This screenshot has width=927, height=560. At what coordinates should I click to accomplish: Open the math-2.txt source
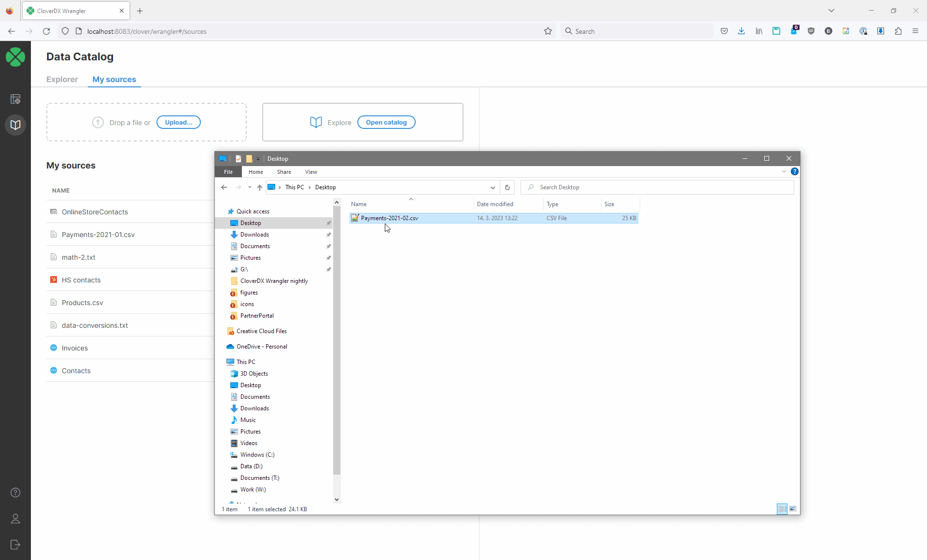pos(78,257)
